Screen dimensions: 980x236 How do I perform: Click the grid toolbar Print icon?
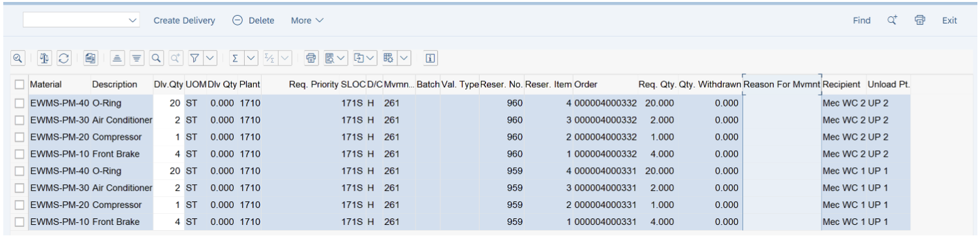click(312, 58)
